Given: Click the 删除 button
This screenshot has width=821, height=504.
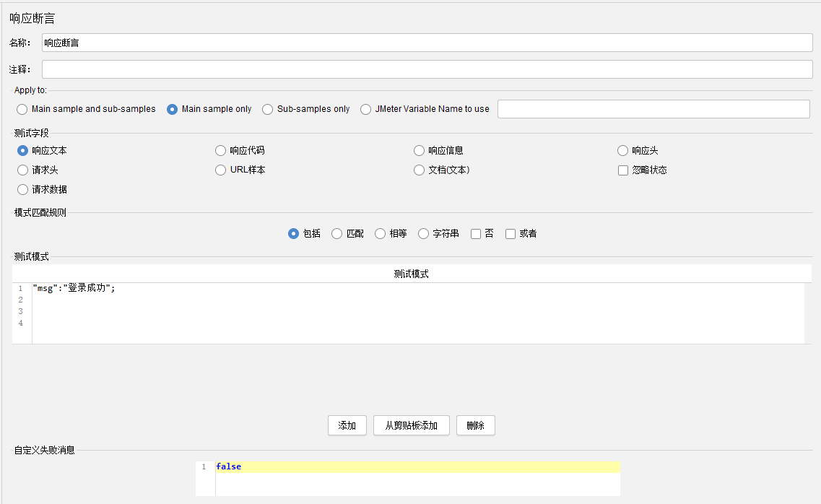Looking at the screenshot, I should coord(475,425).
